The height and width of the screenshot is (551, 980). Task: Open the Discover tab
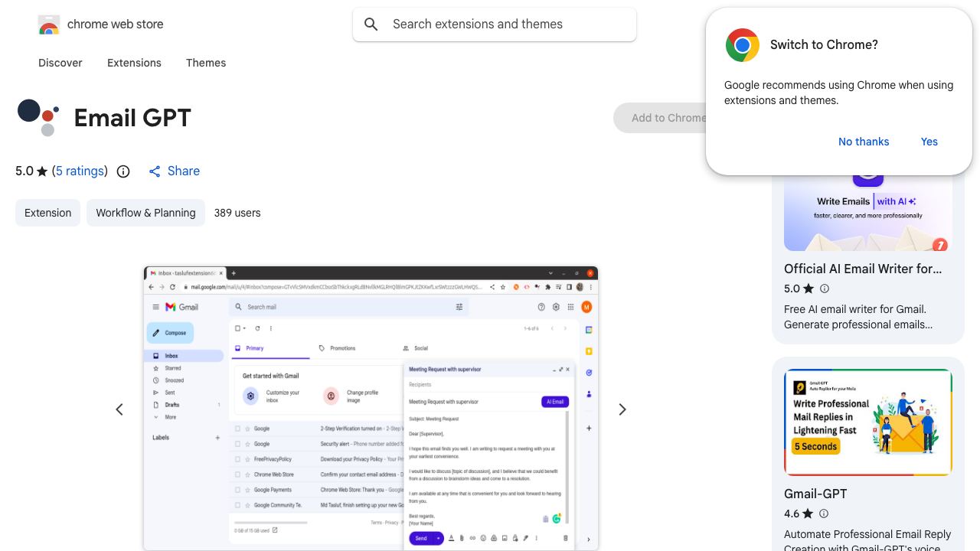tap(60, 63)
